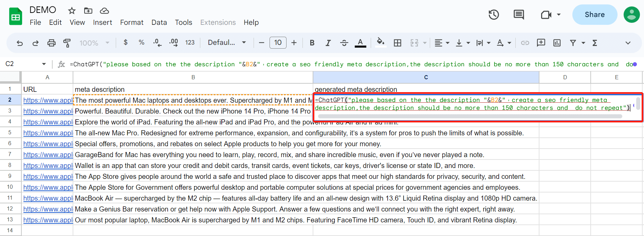Click the font size input field
This screenshot has height=236, width=644.
click(278, 43)
